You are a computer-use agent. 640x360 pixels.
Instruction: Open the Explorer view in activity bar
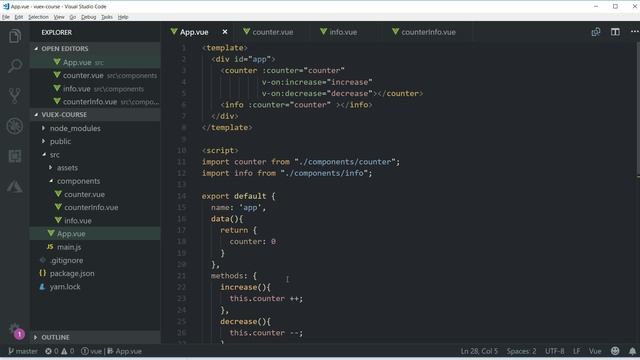pos(15,36)
